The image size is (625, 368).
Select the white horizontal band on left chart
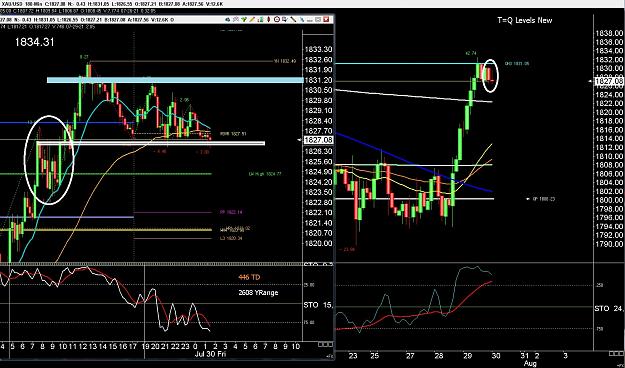coord(151,143)
